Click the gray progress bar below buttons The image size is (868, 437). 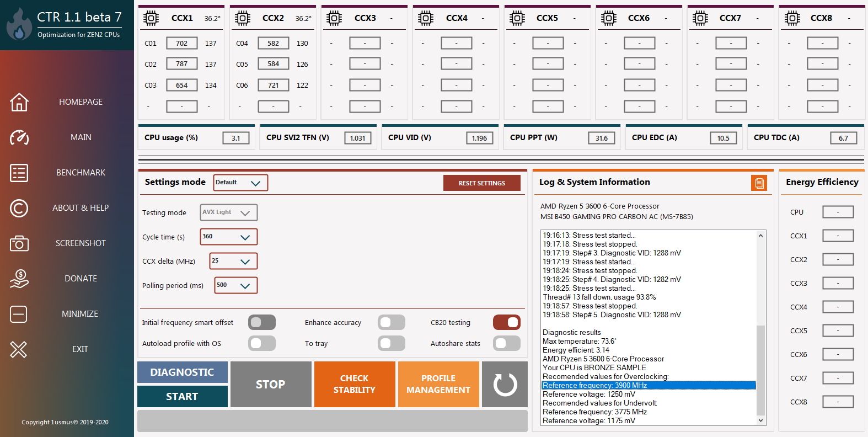tap(333, 421)
